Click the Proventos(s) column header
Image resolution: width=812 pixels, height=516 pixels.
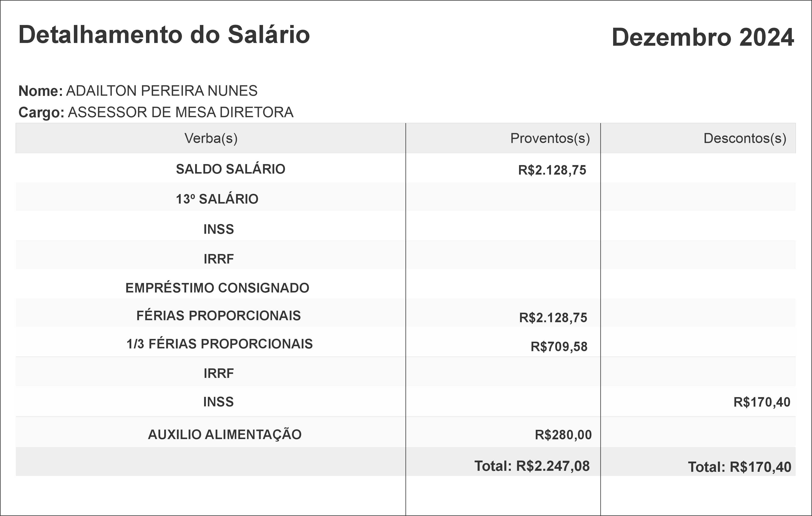coord(550,138)
